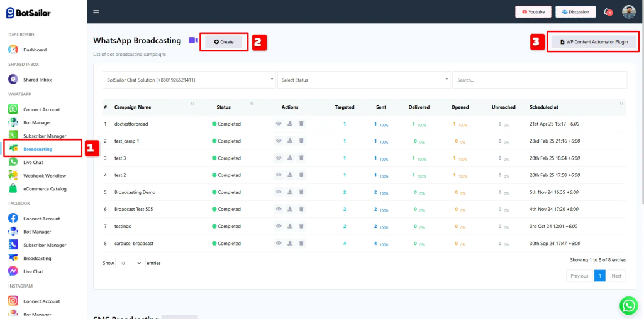Click the carousel broadcast campaign name
Screen dimensions: 644x319
point(134,243)
